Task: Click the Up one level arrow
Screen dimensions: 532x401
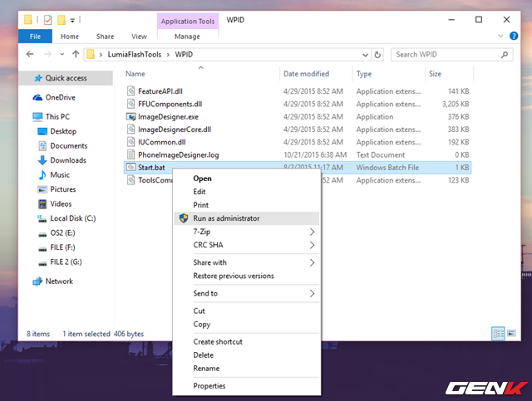Action: click(x=76, y=55)
